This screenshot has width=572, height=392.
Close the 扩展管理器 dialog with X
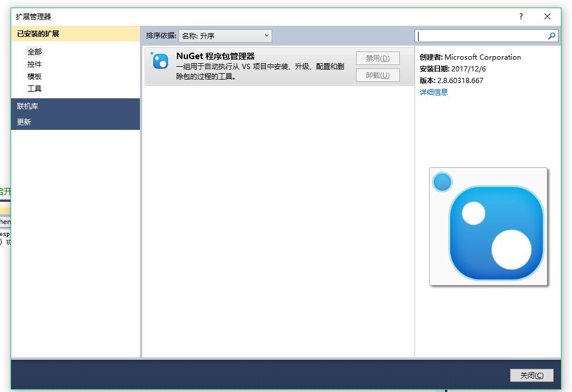(x=547, y=16)
